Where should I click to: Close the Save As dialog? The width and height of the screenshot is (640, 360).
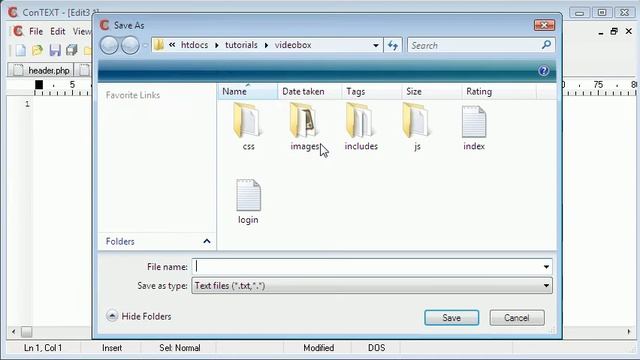coord(544,25)
